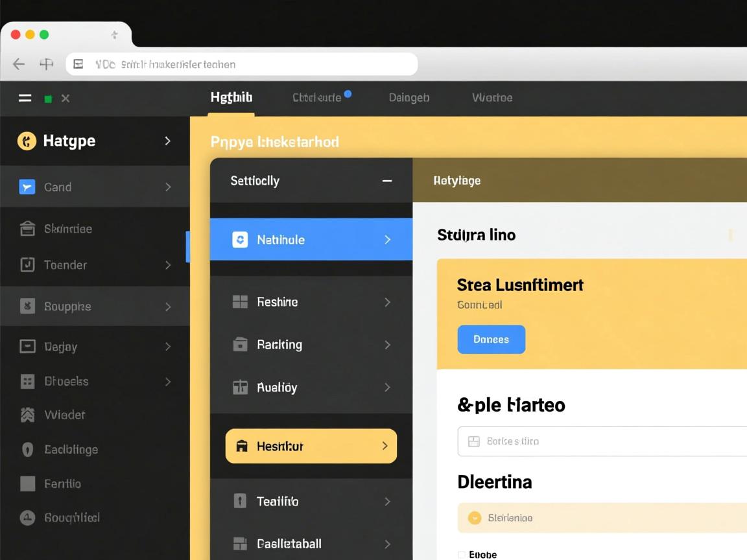Click the Rackting panel icon

240,345
